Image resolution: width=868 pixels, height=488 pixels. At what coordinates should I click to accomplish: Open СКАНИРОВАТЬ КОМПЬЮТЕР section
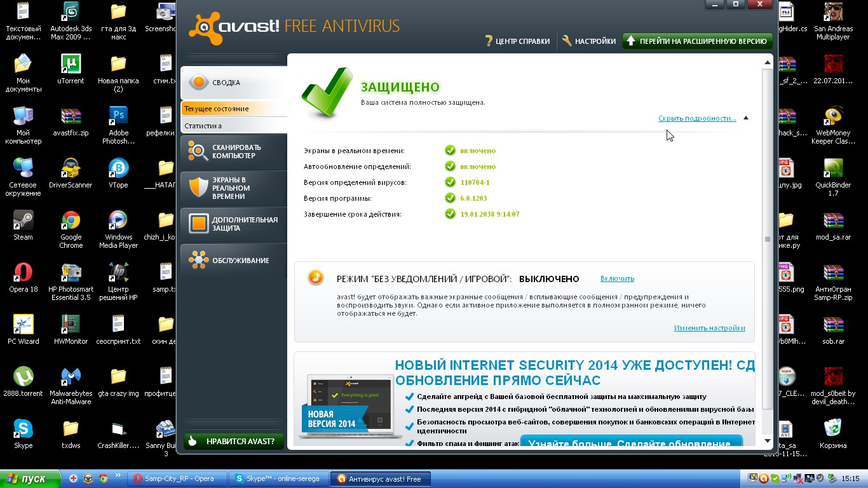(234, 151)
